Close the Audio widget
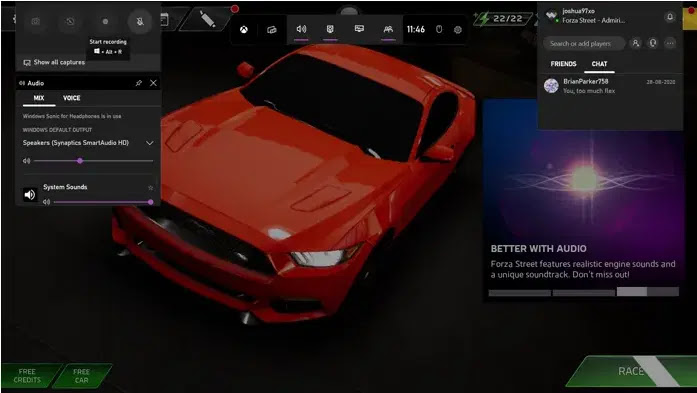Viewport: 697px width, 393px height. 153,83
